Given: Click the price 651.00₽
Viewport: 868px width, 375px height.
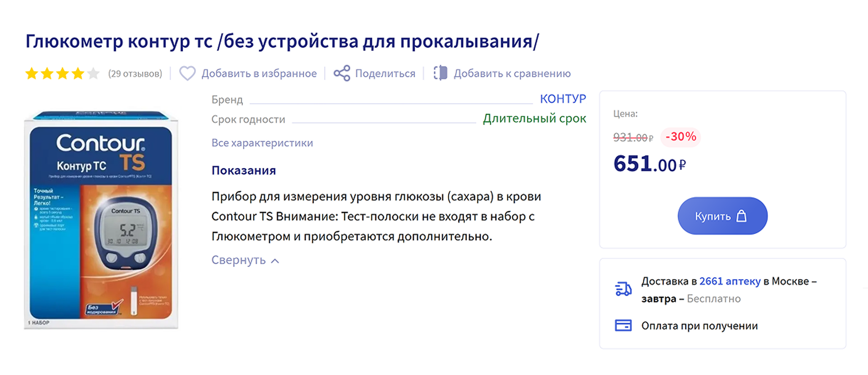Looking at the screenshot, I should click(649, 164).
